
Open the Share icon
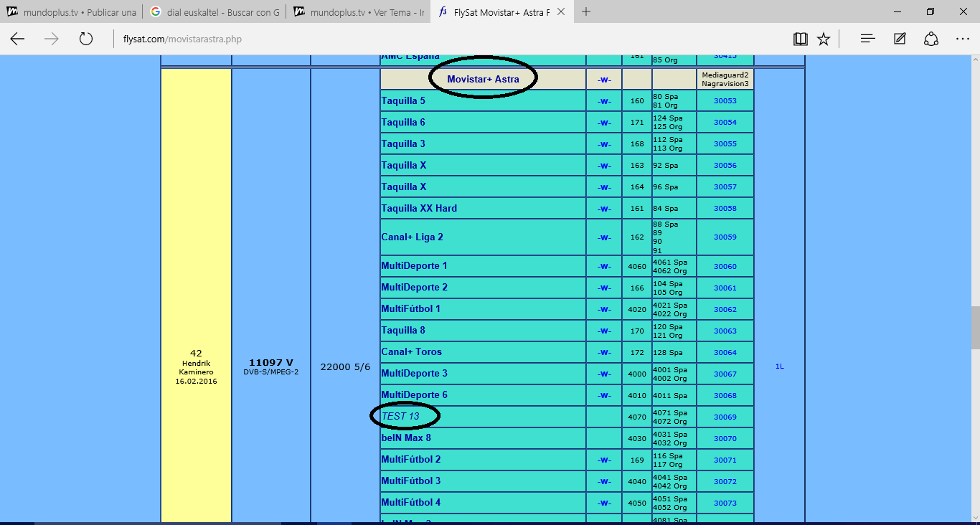click(931, 39)
